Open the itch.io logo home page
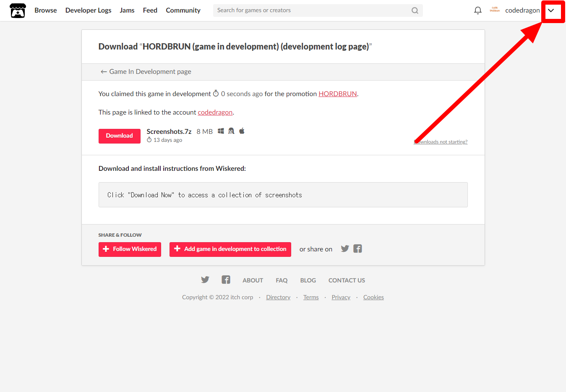 18,10
